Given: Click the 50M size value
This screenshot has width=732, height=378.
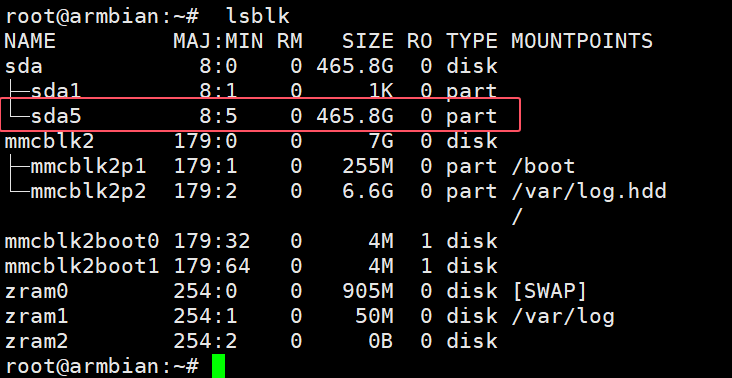Looking at the screenshot, I should [x=374, y=317].
